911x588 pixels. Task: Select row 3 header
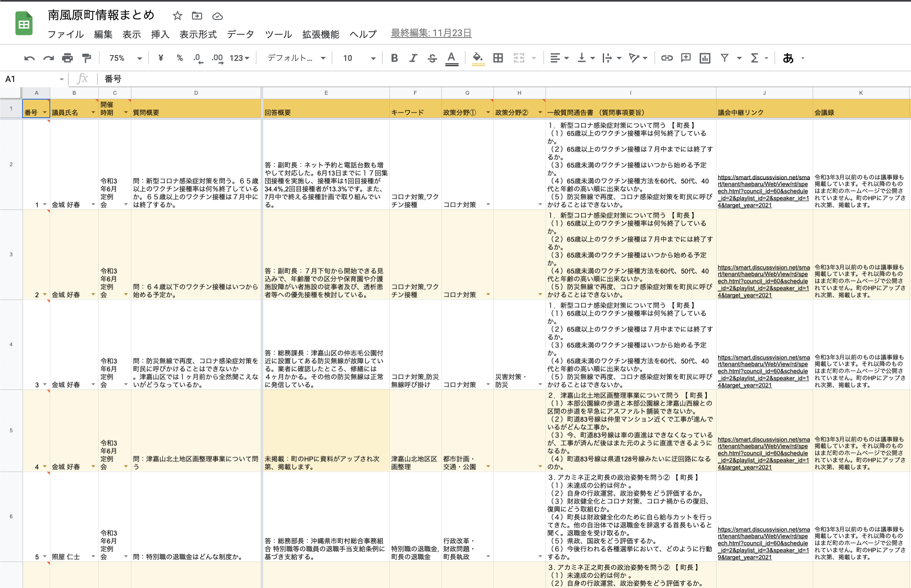[x=11, y=254]
